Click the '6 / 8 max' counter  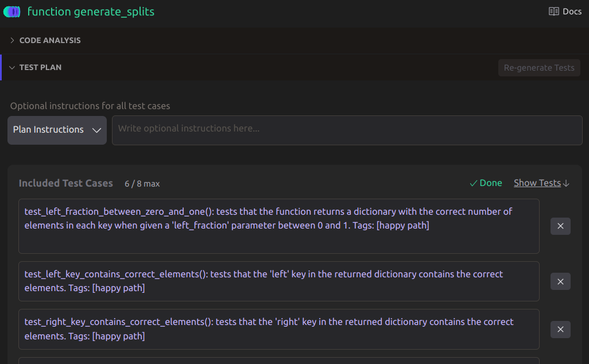coord(142,184)
